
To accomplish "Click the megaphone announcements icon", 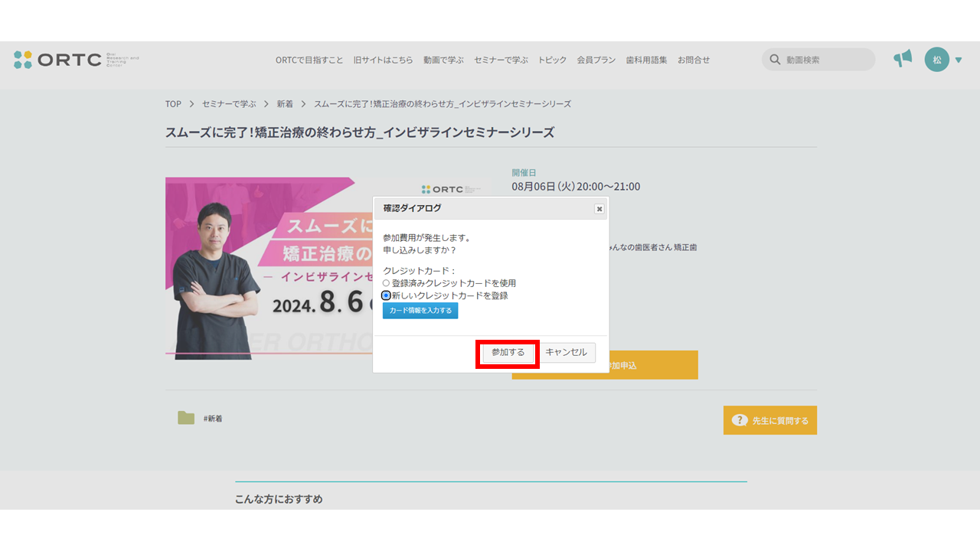I will (903, 59).
